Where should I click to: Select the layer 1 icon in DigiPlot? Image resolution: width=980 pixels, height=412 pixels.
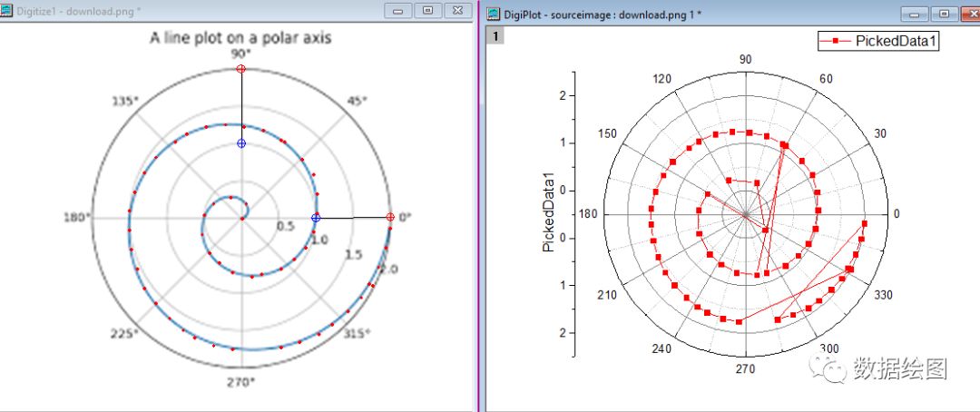coord(495,36)
